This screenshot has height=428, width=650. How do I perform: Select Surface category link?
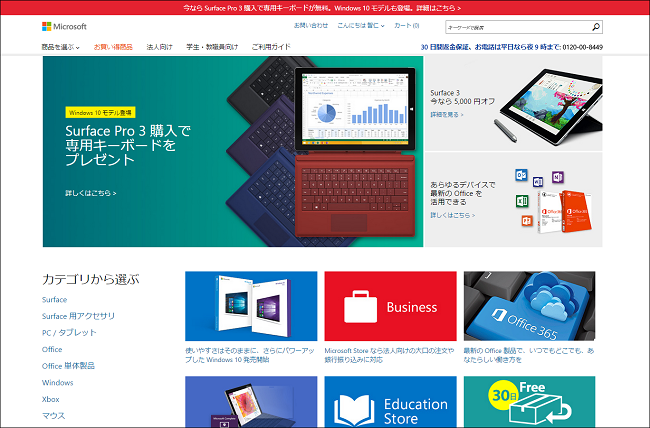pyautogui.click(x=54, y=299)
